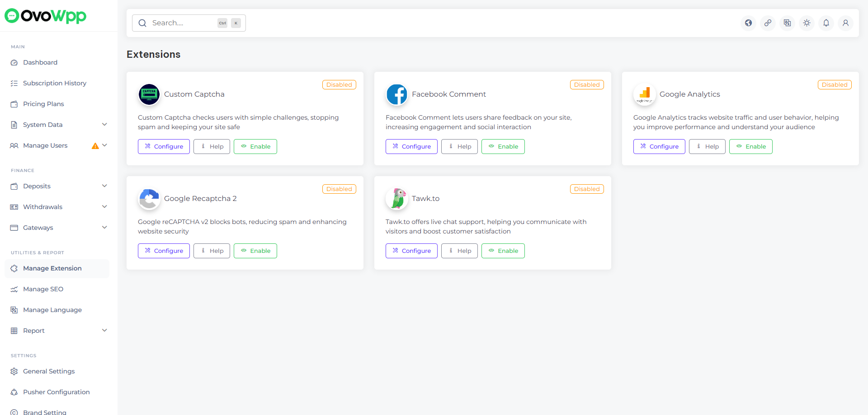
Task: Open the notifications bell
Action: coord(826,23)
